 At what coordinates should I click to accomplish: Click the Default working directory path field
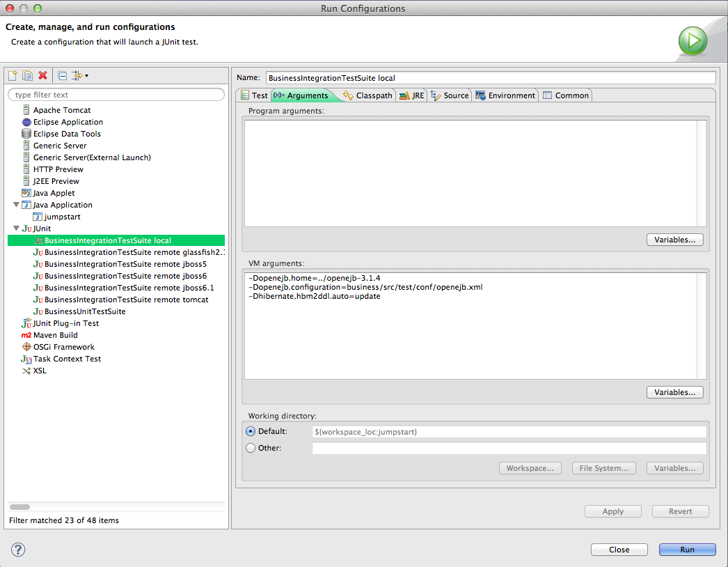tap(509, 432)
